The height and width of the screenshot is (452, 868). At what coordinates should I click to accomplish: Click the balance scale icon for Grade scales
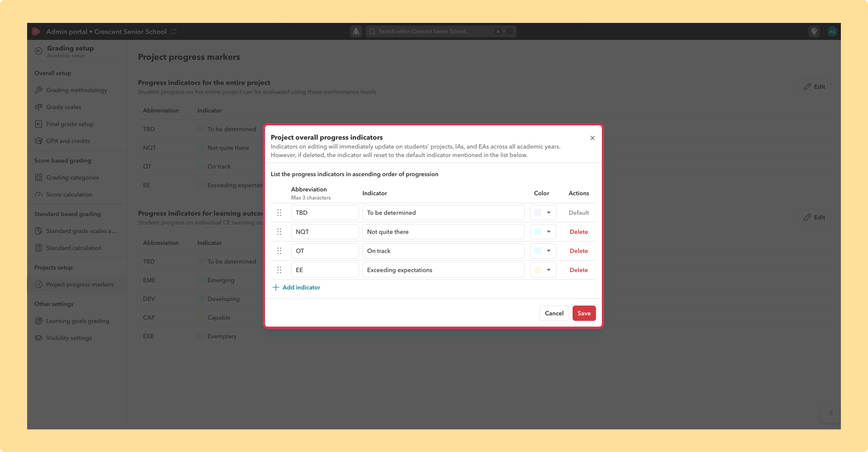click(x=38, y=107)
